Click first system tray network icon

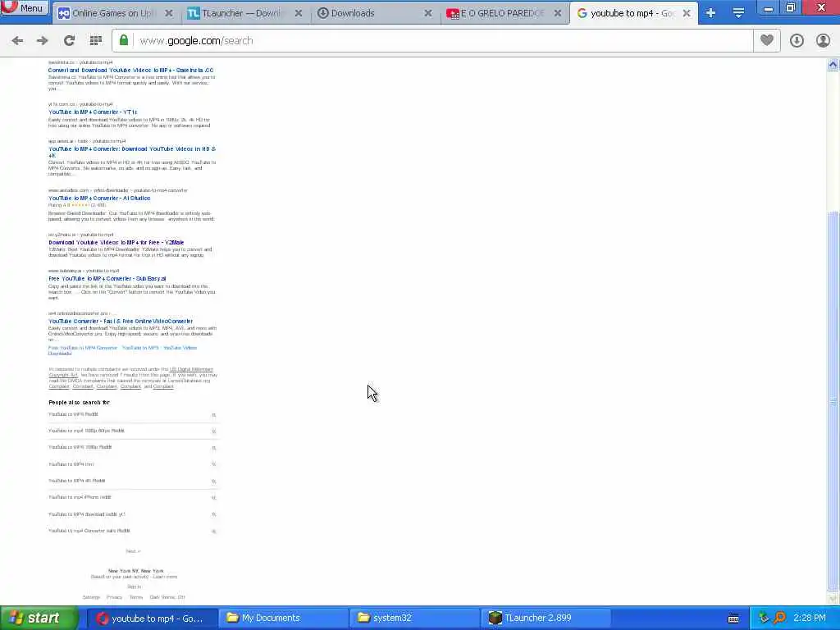coord(764,619)
